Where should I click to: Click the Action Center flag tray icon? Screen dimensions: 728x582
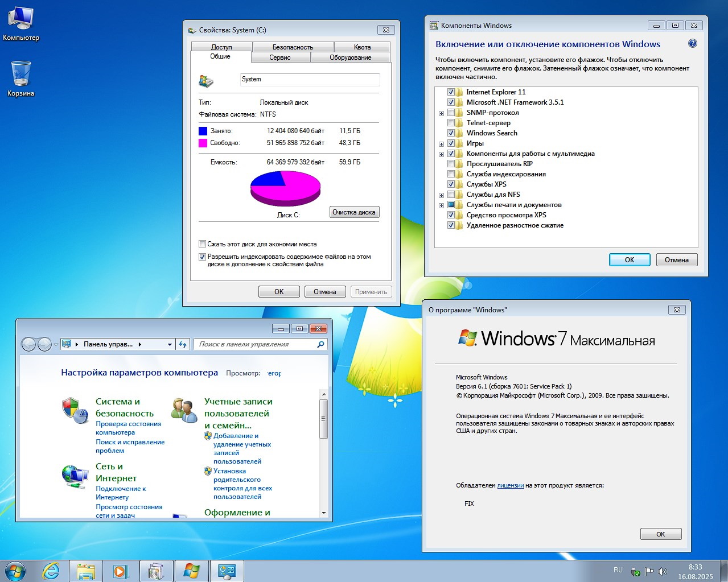[x=649, y=571]
